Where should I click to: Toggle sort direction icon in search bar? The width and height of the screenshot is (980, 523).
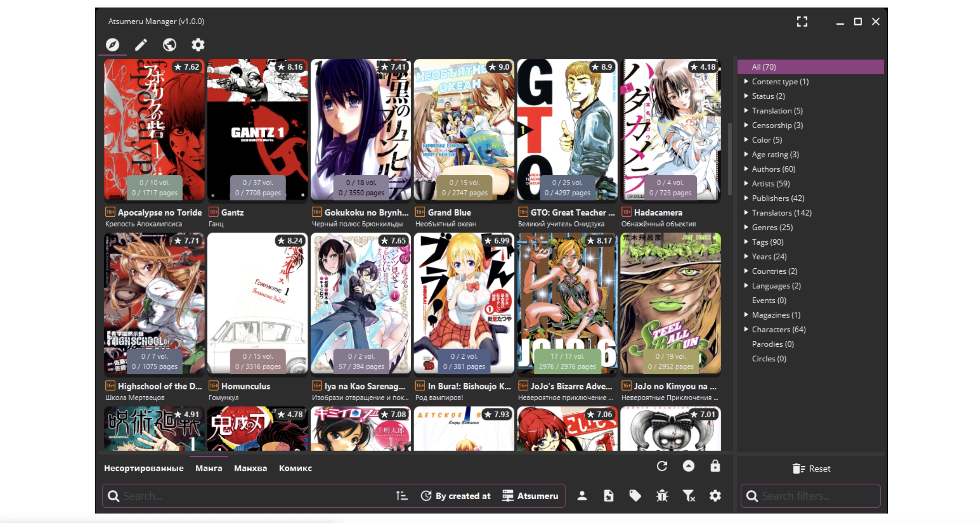pos(402,496)
